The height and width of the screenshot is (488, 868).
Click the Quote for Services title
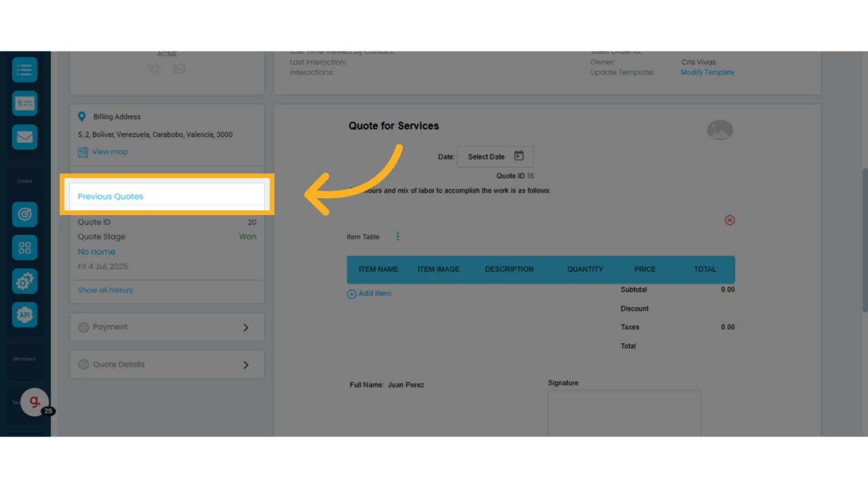click(394, 126)
